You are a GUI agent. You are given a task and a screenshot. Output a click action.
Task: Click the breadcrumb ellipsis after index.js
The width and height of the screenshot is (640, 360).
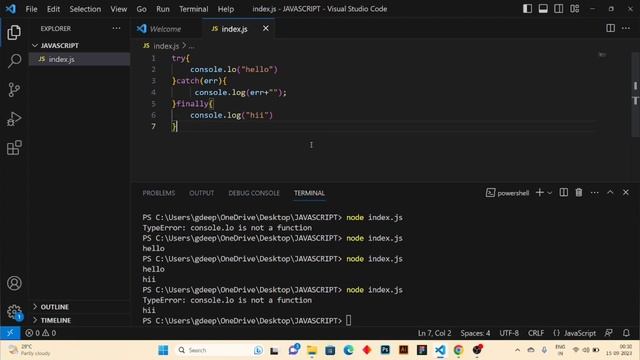192,46
